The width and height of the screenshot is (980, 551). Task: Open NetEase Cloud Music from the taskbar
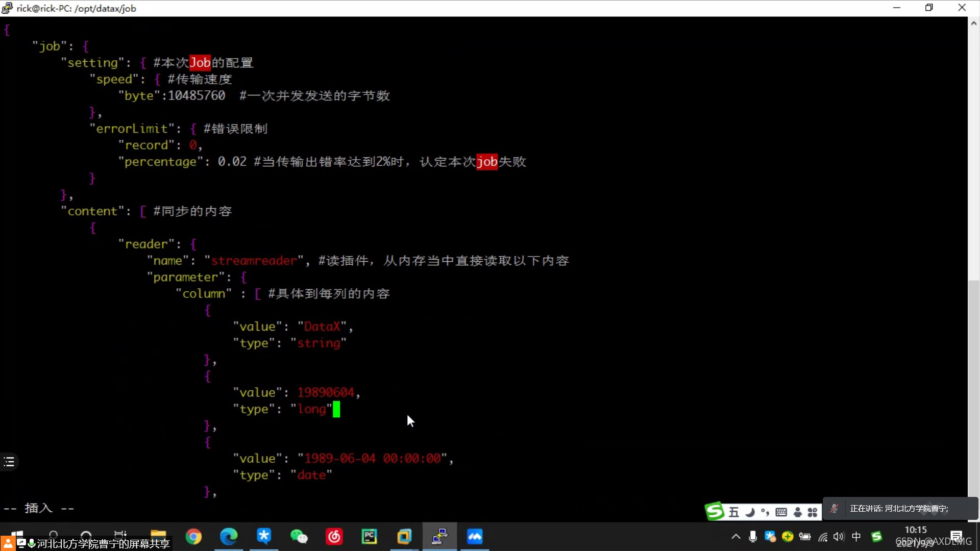tap(334, 536)
